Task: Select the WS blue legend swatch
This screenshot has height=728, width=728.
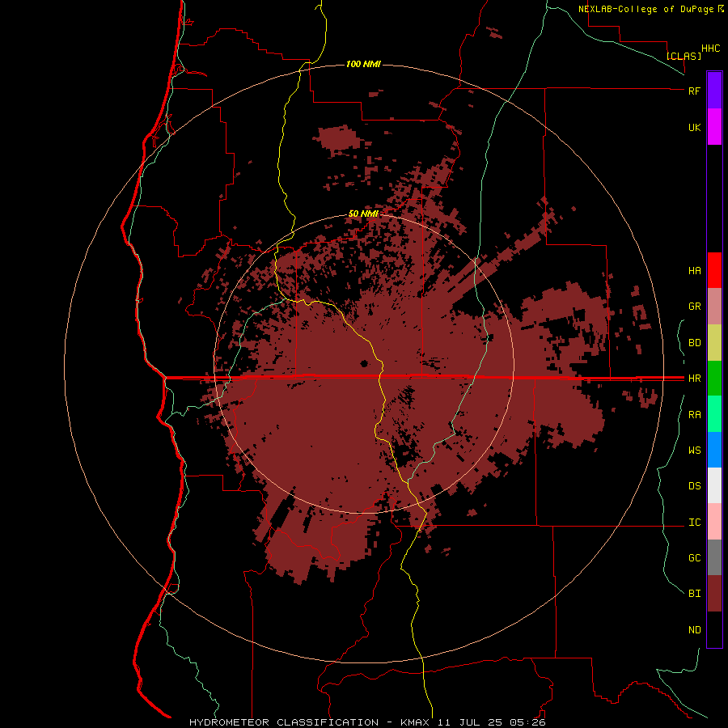Action: tap(714, 450)
